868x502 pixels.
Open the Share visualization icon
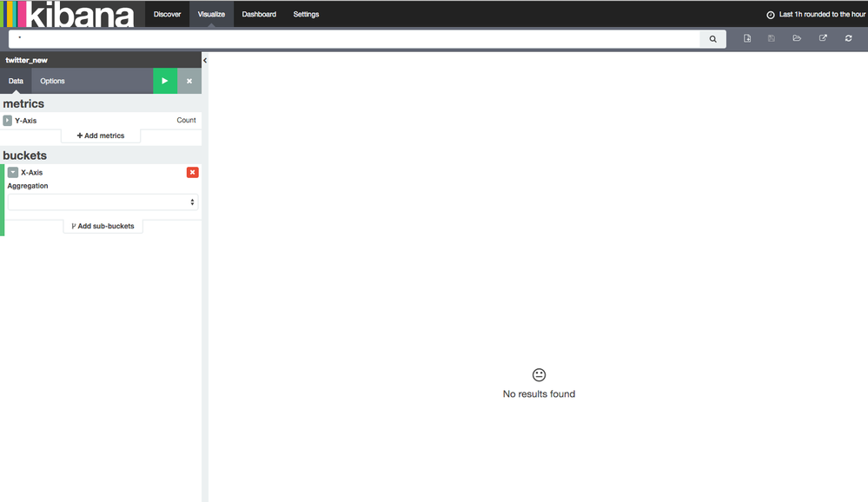click(822, 38)
